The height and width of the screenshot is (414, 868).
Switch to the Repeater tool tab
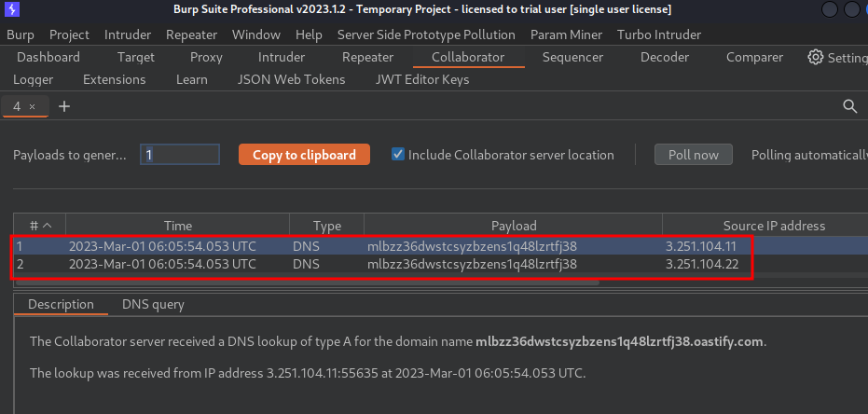point(367,57)
